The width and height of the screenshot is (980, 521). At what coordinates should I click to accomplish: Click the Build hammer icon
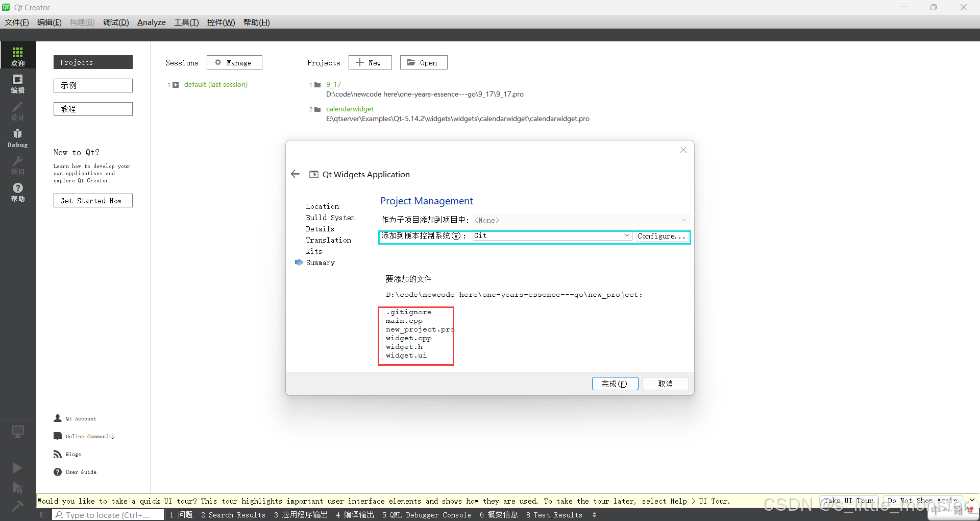pos(17,506)
